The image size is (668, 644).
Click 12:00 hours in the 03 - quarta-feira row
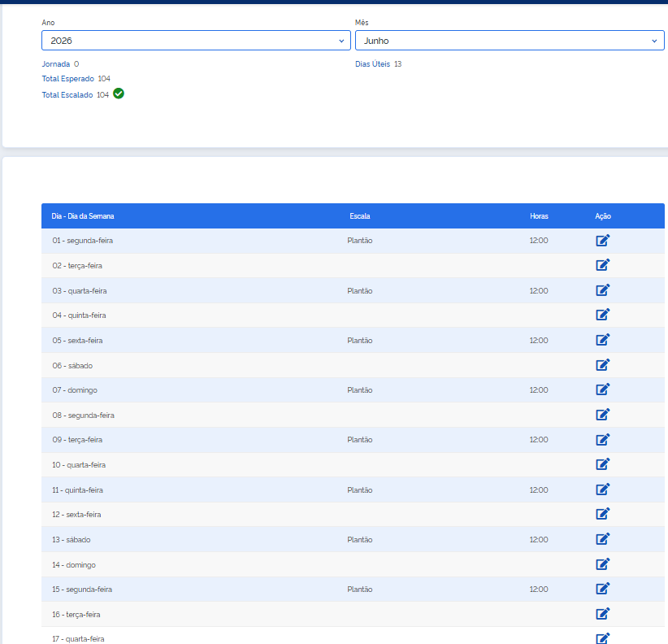(x=539, y=290)
